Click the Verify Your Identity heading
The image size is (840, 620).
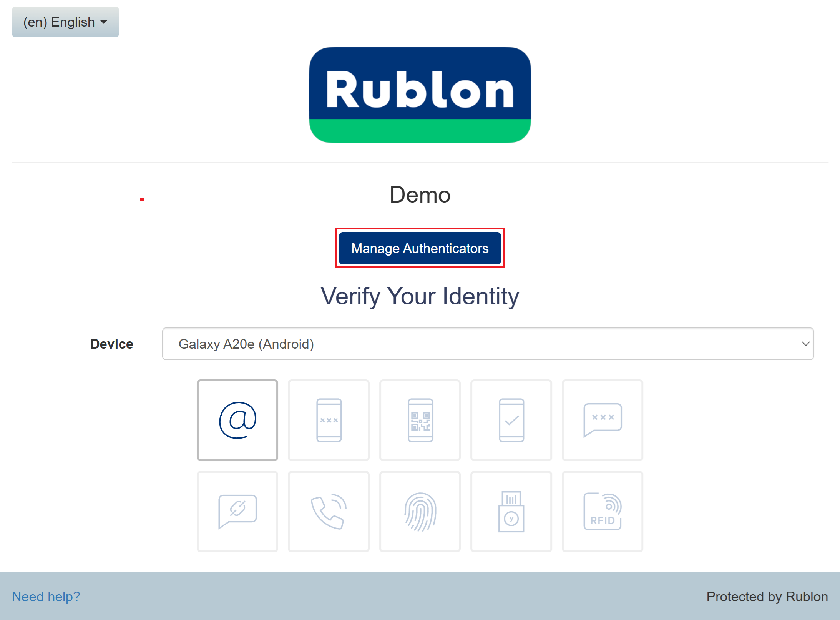coord(420,296)
